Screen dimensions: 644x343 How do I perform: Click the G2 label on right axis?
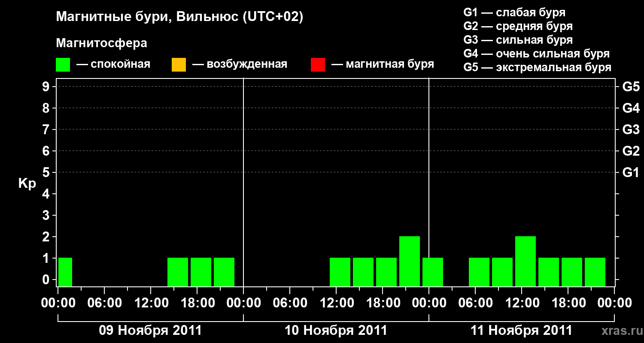pyautogui.click(x=631, y=151)
